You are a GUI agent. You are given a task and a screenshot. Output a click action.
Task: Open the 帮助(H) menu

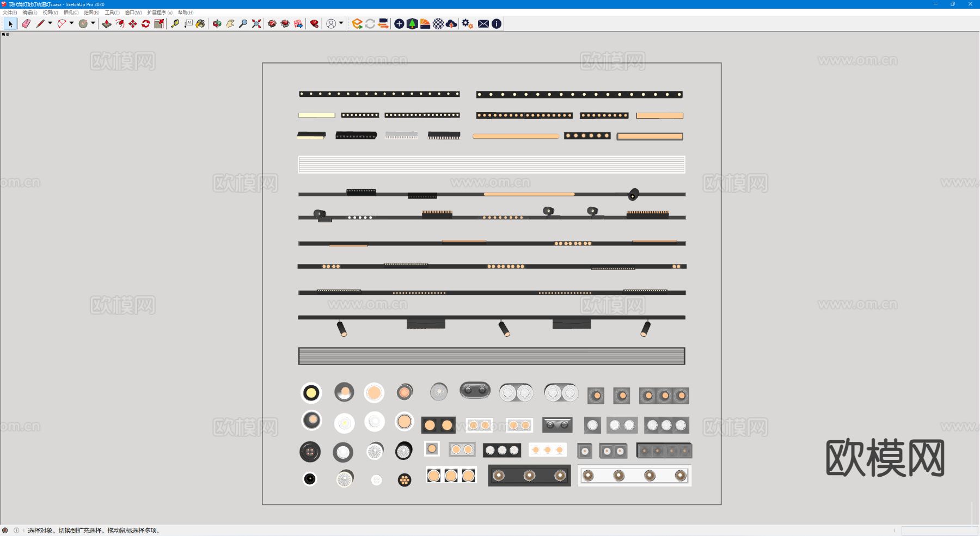pyautogui.click(x=186, y=13)
